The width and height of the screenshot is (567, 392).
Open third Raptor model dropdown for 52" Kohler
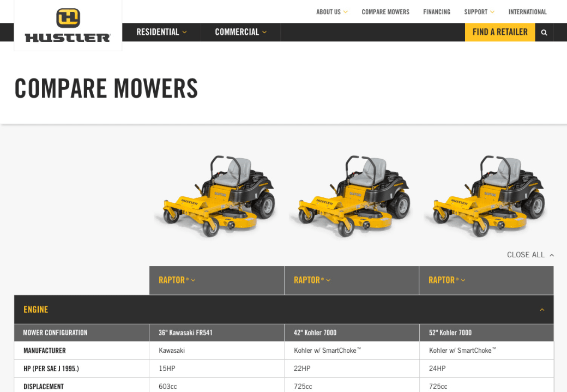click(447, 280)
